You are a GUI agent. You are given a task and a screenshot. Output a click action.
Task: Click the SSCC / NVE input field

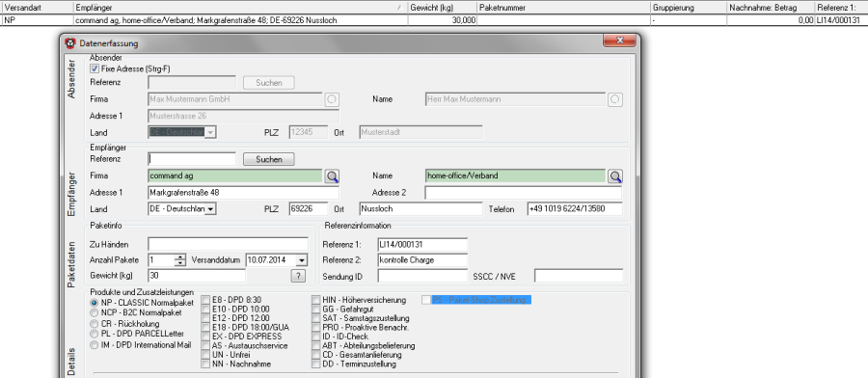pos(579,276)
